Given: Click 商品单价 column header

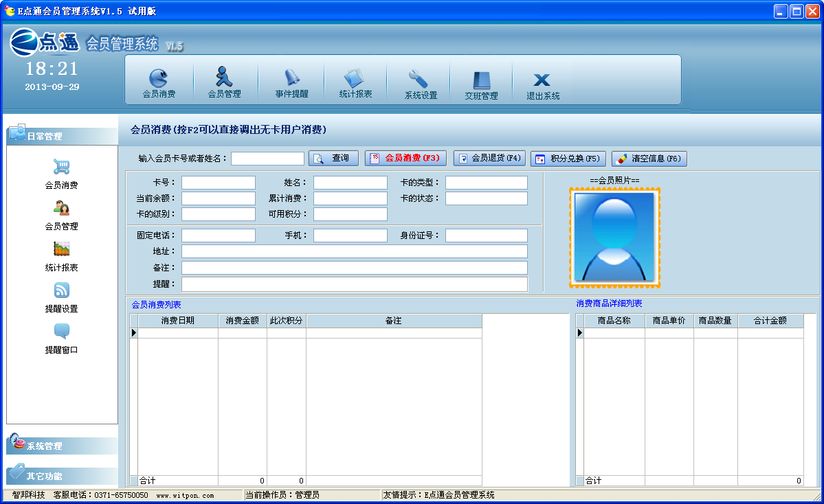Looking at the screenshot, I should point(669,321).
